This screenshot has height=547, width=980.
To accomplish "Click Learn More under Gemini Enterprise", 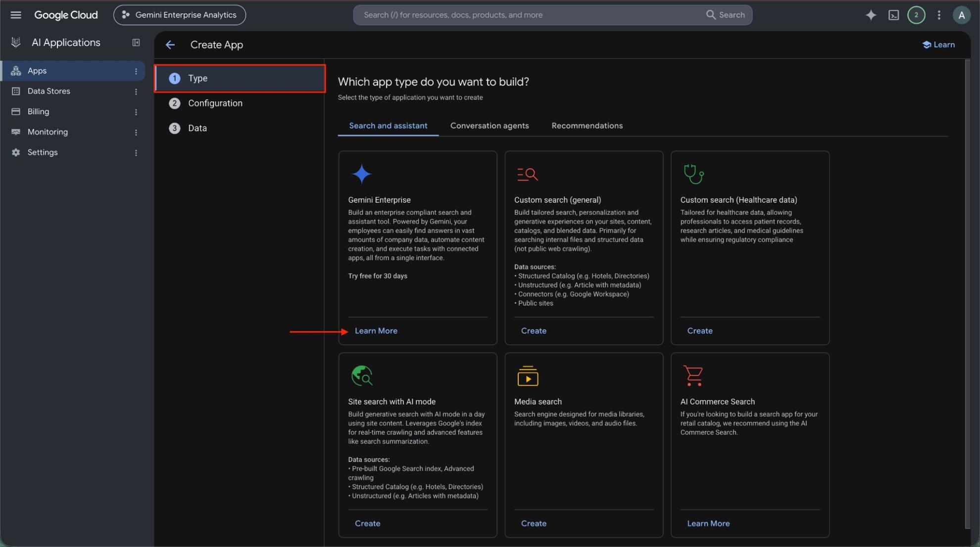I will [376, 331].
